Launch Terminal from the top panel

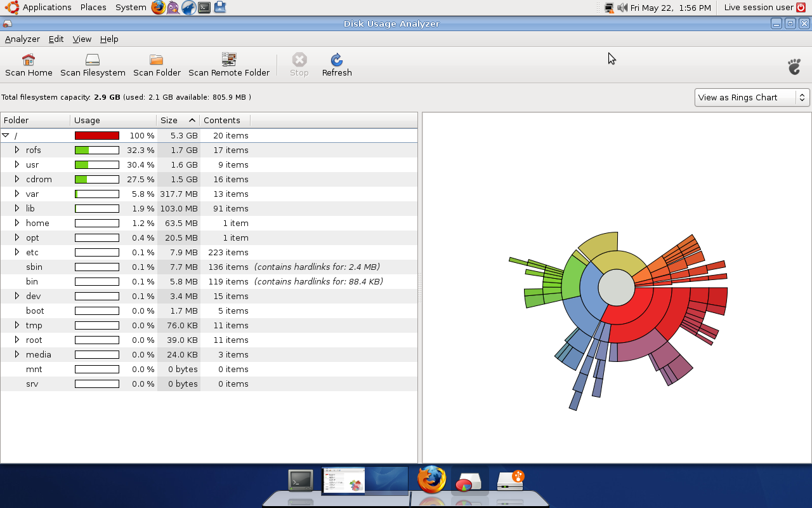pos(204,8)
